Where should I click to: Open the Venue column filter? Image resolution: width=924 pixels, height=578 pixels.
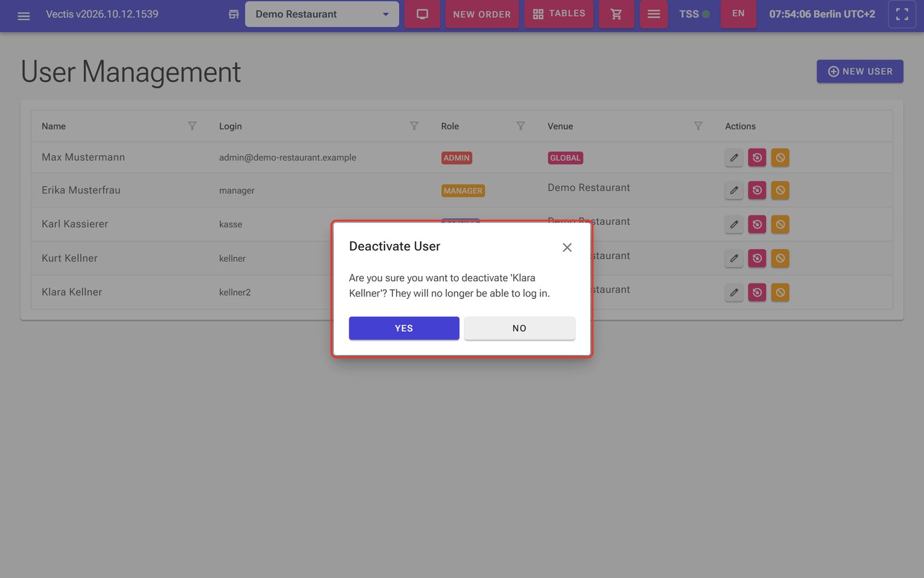tap(698, 126)
